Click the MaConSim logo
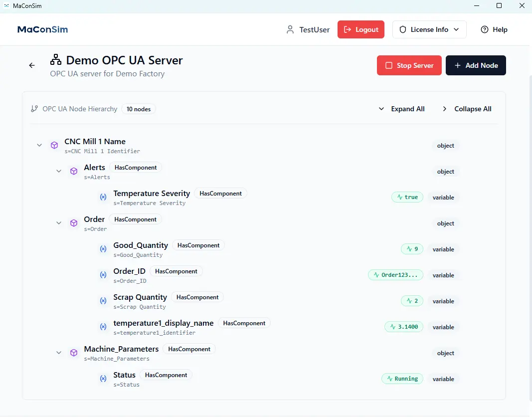Viewport: 532px width, 418px height. [x=43, y=29]
